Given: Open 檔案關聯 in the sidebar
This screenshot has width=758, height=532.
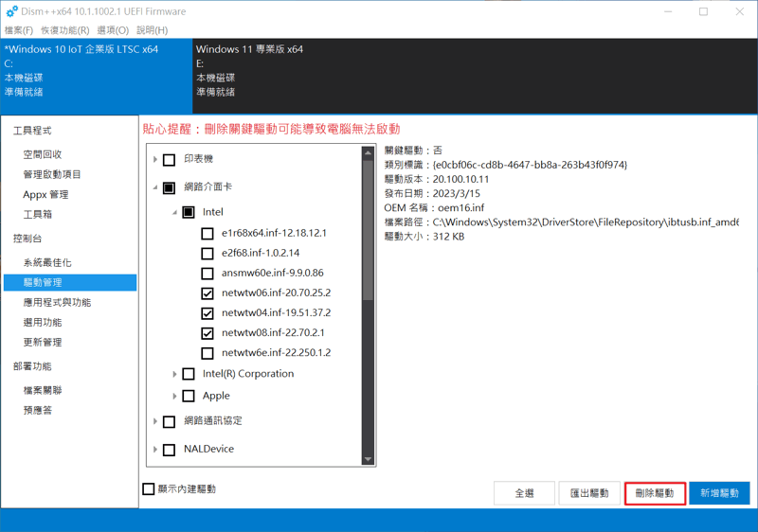Looking at the screenshot, I should coord(43,390).
